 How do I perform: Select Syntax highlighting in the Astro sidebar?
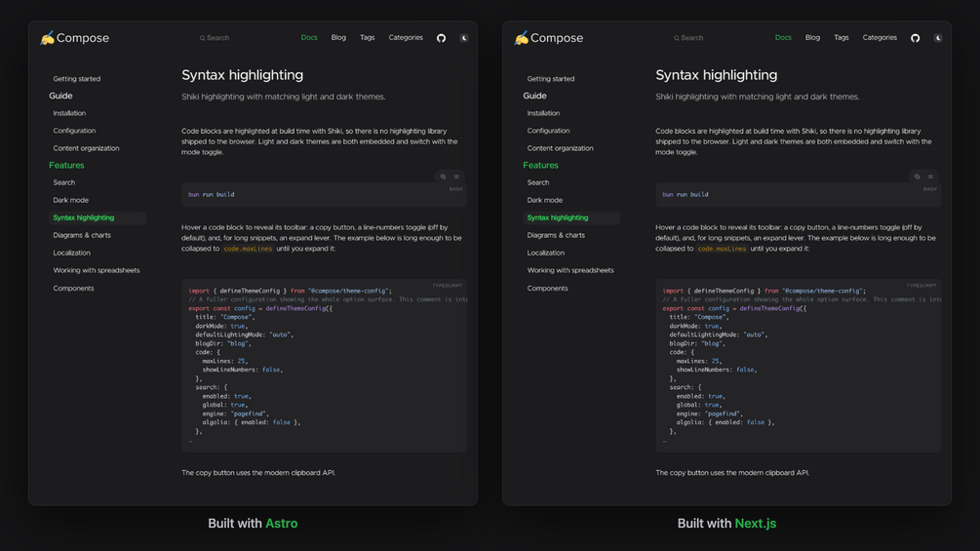coord(98,217)
